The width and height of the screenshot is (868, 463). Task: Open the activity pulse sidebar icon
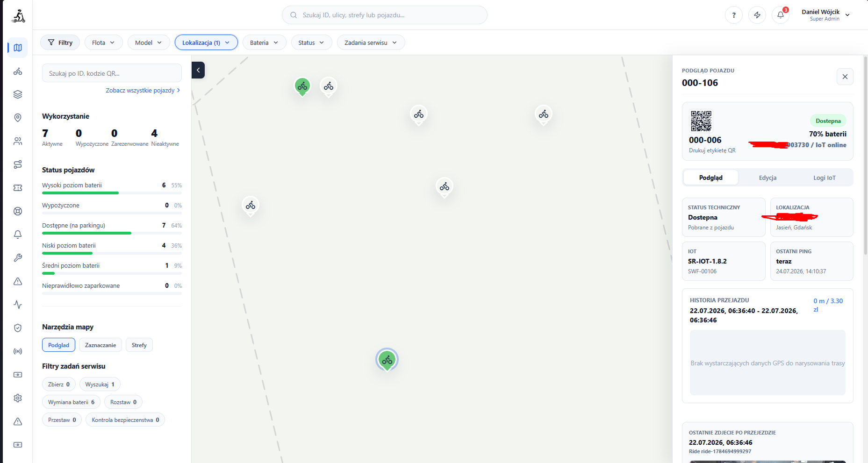pos(18,305)
